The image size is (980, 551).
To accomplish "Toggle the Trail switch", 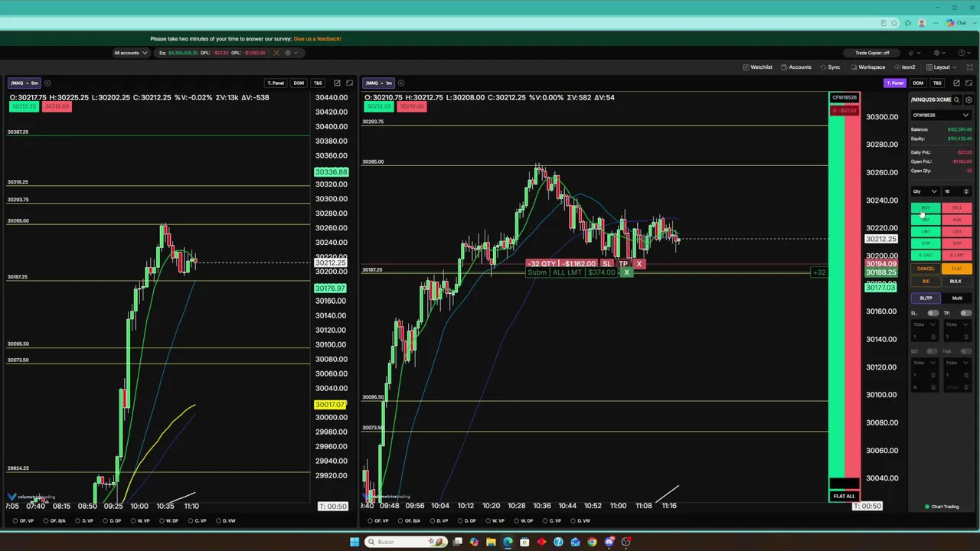I will (965, 351).
